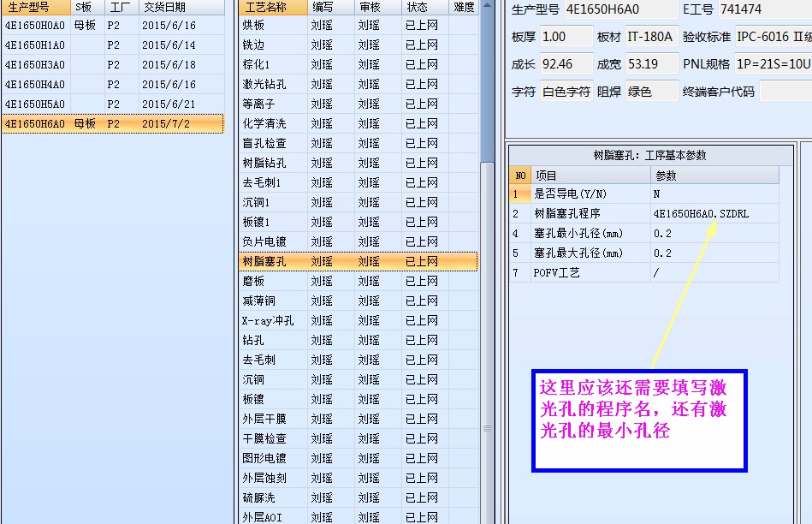Select the 图形电镀 process row
Viewport: 812px width, 524px height.
[x=359, y=459]
